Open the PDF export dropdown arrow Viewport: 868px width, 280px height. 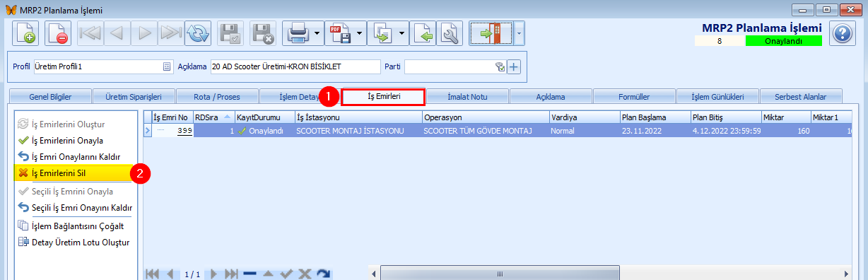click(x=360, y=33)
